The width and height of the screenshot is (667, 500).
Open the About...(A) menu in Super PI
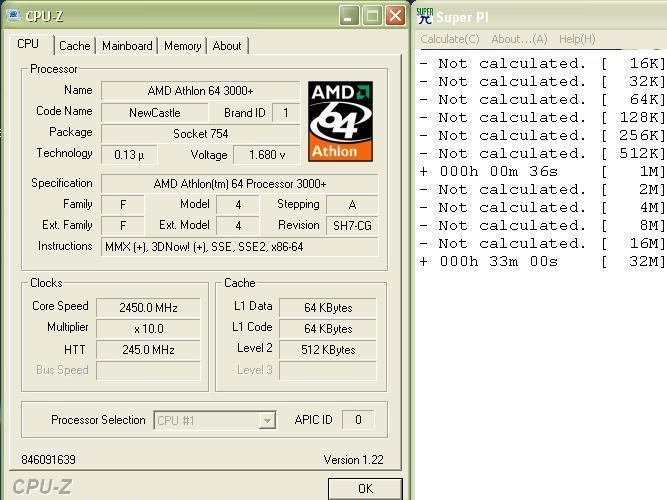(x=519, y=39)
